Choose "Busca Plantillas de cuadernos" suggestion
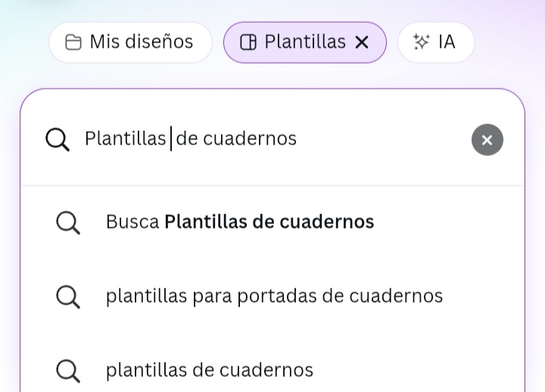 (272, 222)
